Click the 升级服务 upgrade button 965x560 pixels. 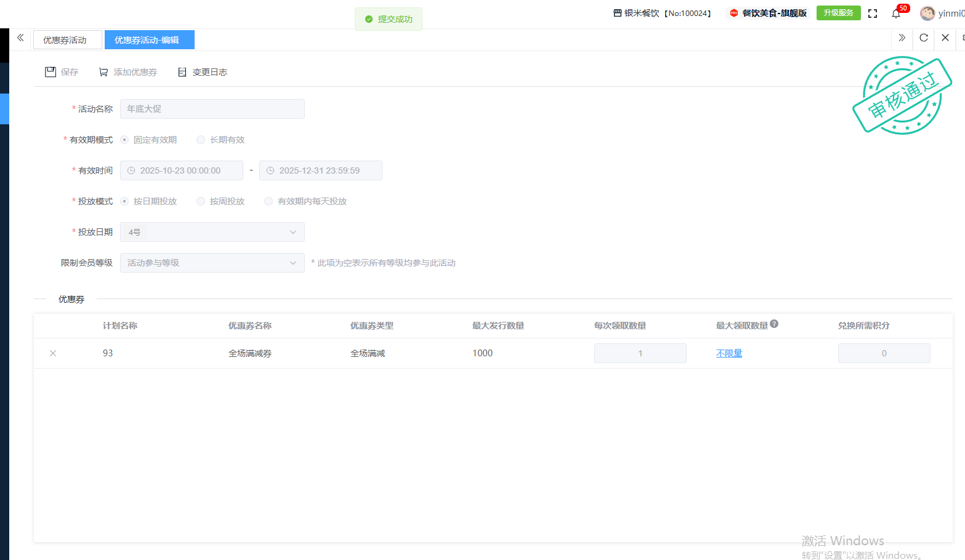pyautogui.click(x=838, y=13)
